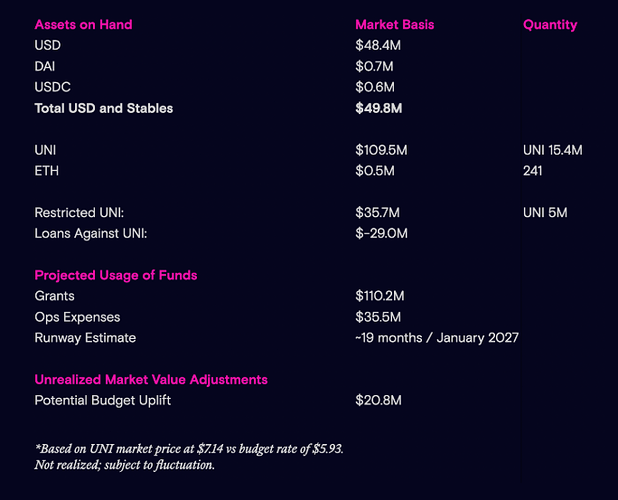This screenshot has width=618, height=500.
Task: Click the Market Basis column header
Action: 394,25
